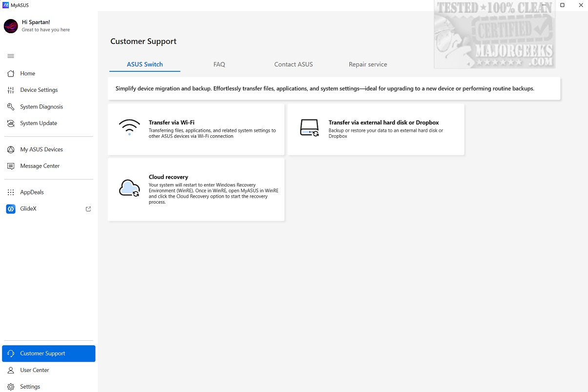The height and width of the screenshot is (392, 588).
Task: Open System Diagnosis menu entry
Action: pos(41,106)
